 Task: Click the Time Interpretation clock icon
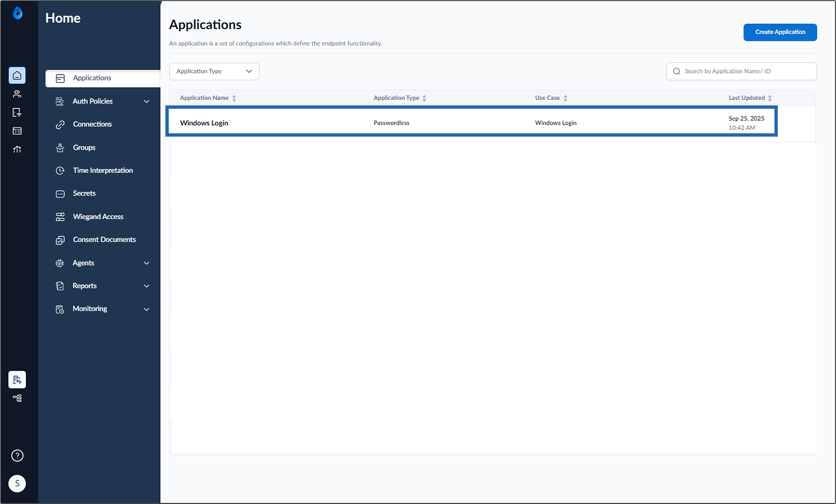(60, 171)
